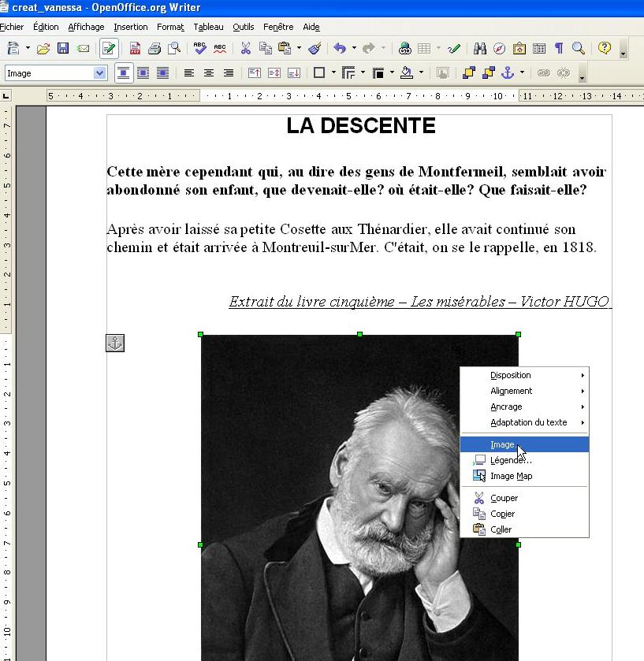Open the page preview
This screenshot has width=644, height=661.
[174, 49]
